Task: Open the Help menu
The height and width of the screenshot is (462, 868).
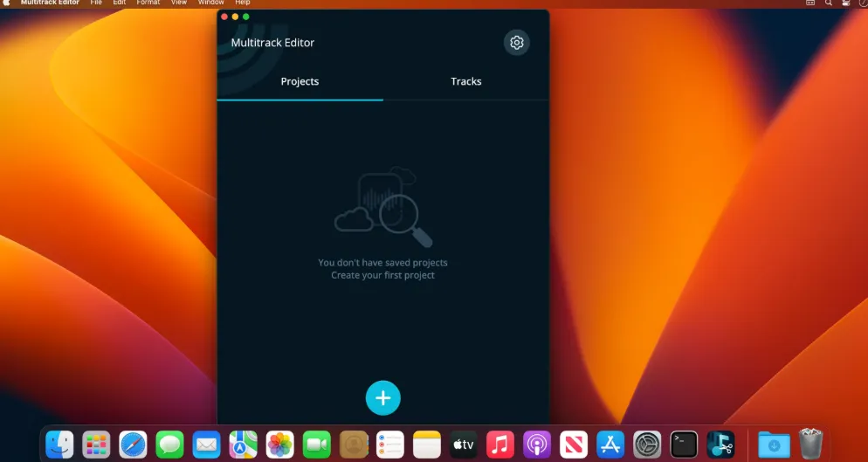Action: click(243, 3)
